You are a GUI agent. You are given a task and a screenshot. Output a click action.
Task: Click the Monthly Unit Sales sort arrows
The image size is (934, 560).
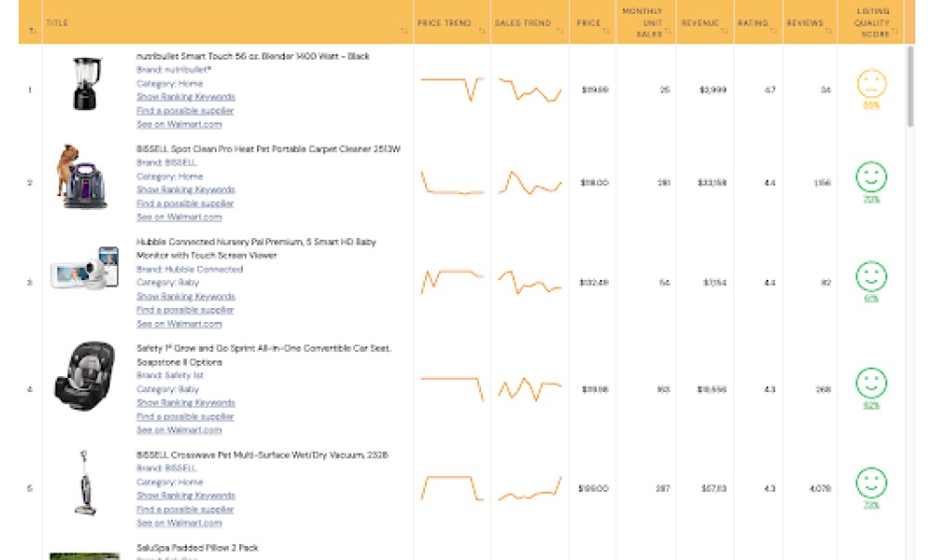(x=667, y=31)
